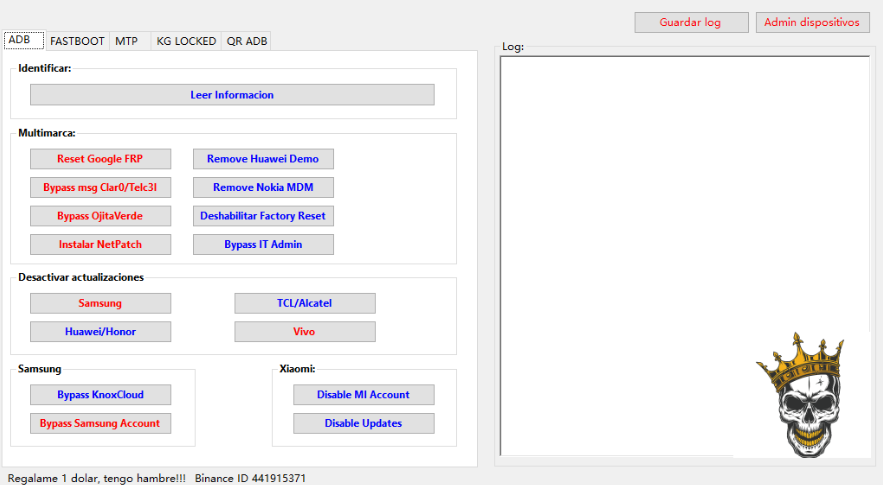The height and width of the screenshot is (485, 883).
Task: Click Deshabilitar Factory Reset
Action: point(263,216)
